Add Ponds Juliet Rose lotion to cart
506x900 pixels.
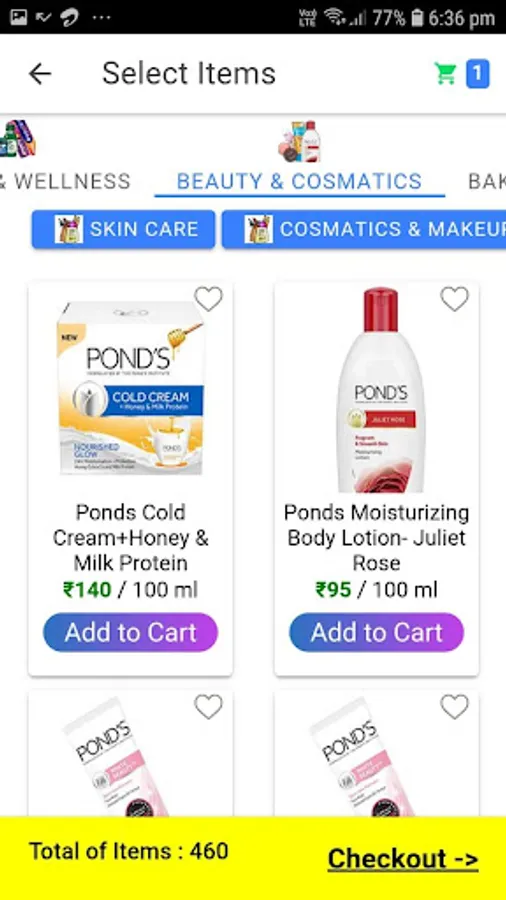(376, 632)
